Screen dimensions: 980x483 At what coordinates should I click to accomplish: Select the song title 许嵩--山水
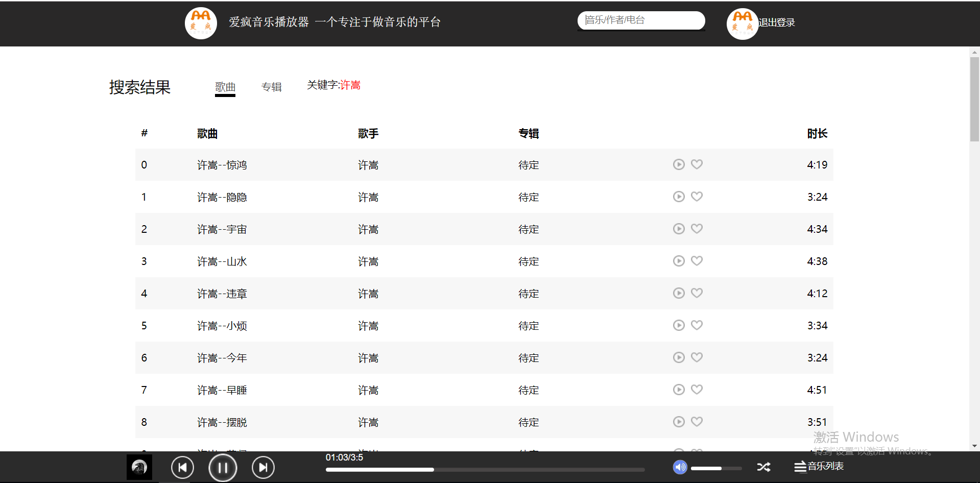click(x=222, y=261)
